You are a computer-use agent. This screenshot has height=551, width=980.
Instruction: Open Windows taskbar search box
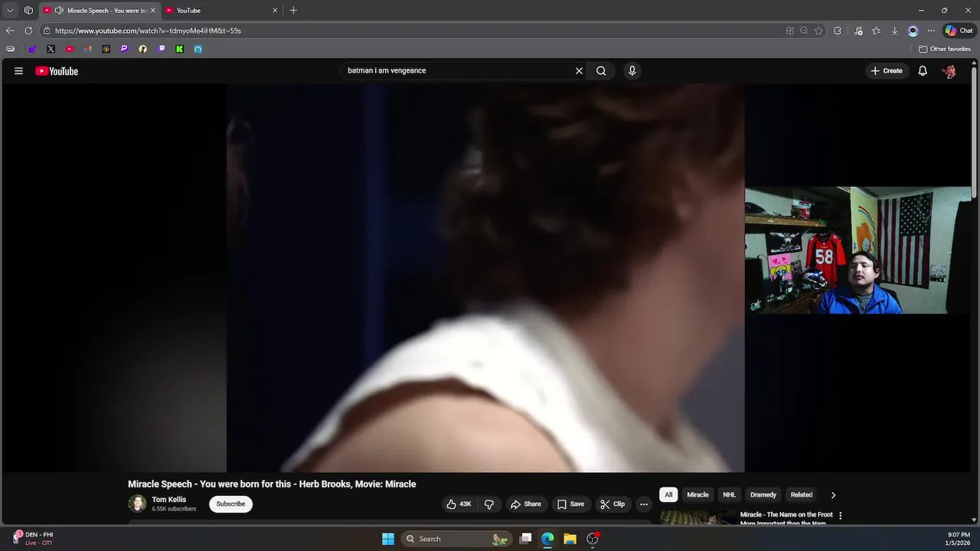(x=456, y=539)
